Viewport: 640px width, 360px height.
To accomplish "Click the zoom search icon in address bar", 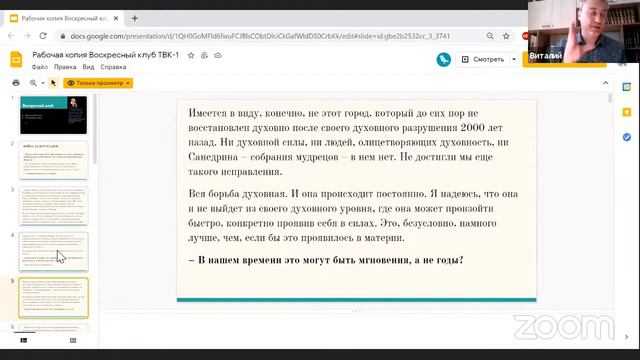I will (x=490, y=36).
